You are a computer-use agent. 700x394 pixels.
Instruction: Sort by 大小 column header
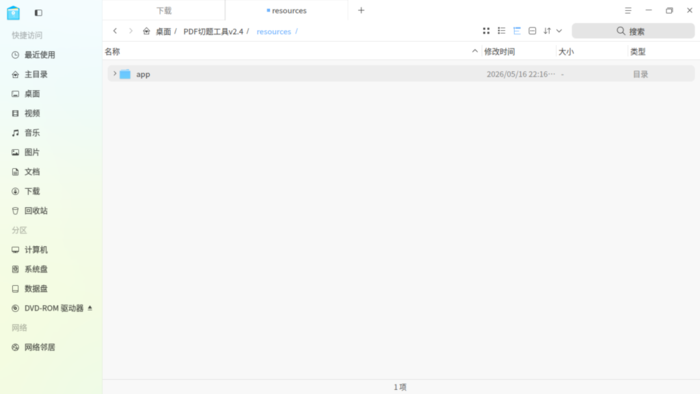566,52
